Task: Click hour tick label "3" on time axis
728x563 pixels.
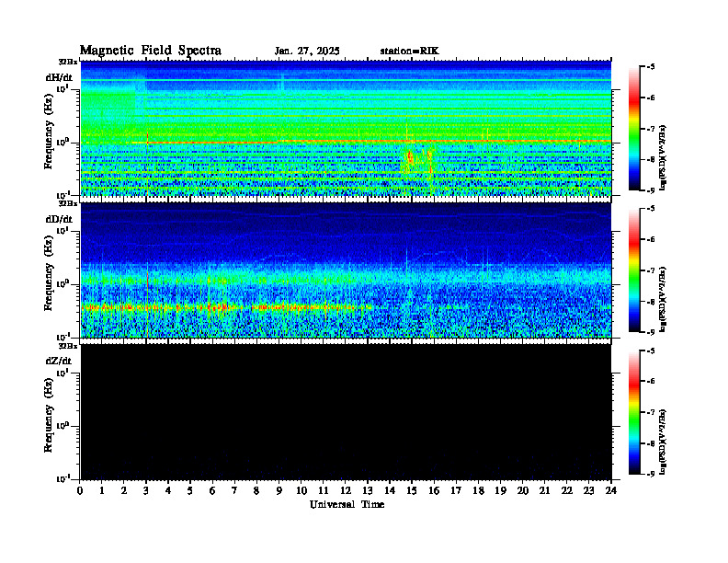Action: point(146,491)
